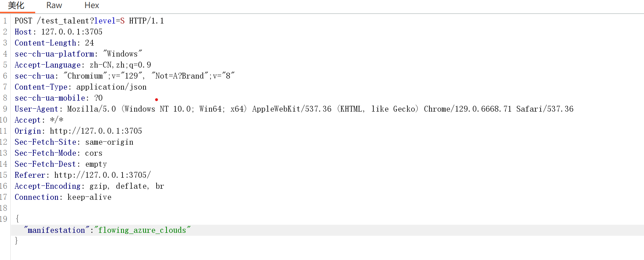644x260 pixels.
Task: Click the Referer URL value
Action: click(x=102, y=175)
